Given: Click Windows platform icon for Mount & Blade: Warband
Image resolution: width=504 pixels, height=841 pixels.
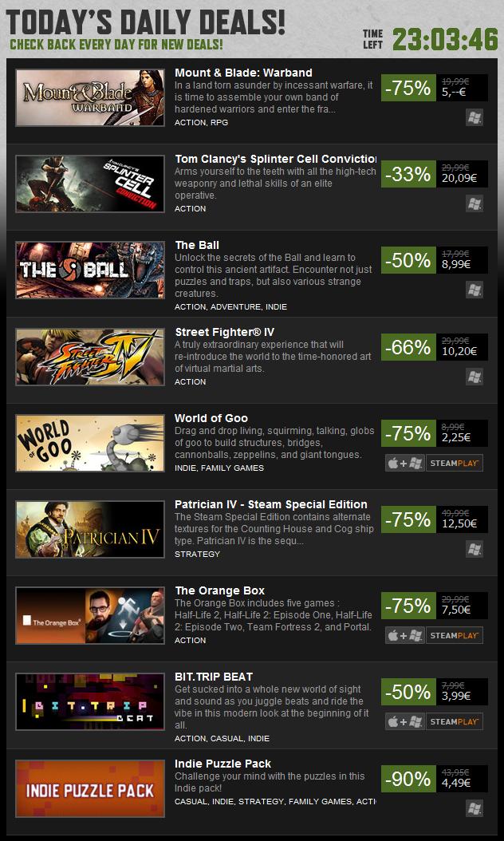Looking at the screenshot, I should click(x=474, y=117).
